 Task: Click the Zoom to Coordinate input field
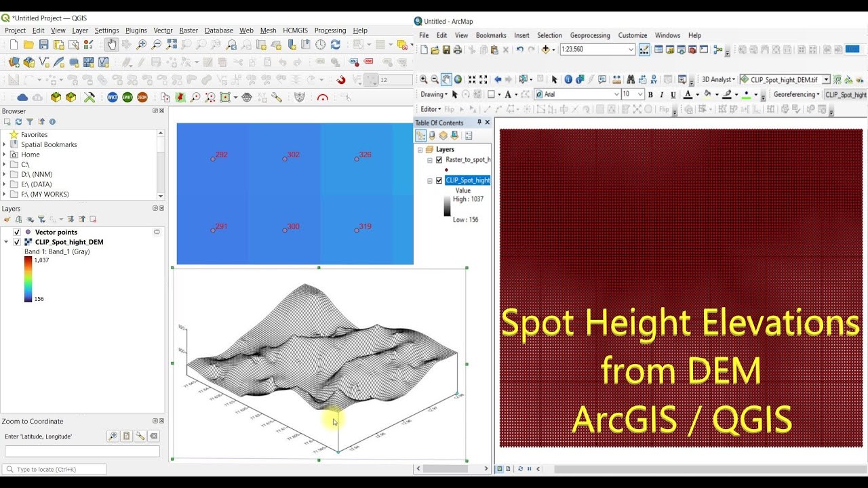click(x=82, y=451)
